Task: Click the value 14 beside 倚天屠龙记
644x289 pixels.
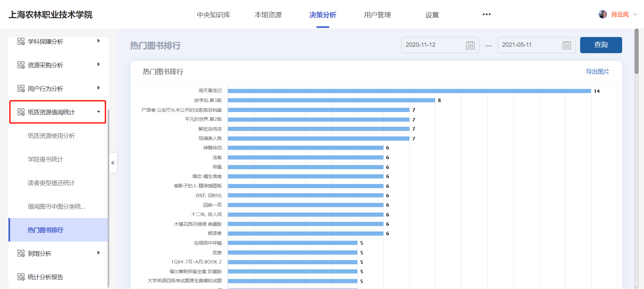Action: click(x=597, y=91)
